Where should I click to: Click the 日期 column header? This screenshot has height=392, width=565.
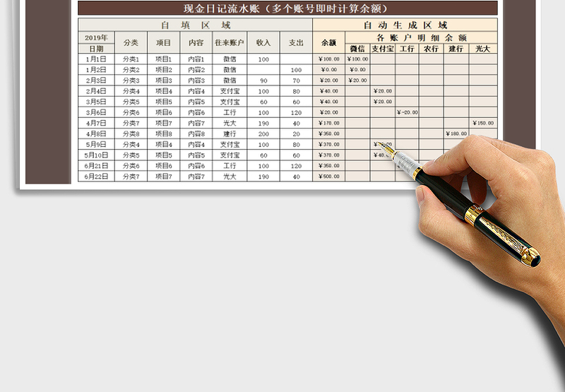click(96, 48)
